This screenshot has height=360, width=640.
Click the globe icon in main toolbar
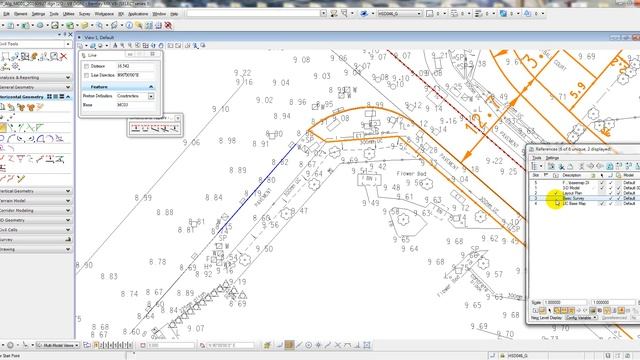(x=40, y=26)
